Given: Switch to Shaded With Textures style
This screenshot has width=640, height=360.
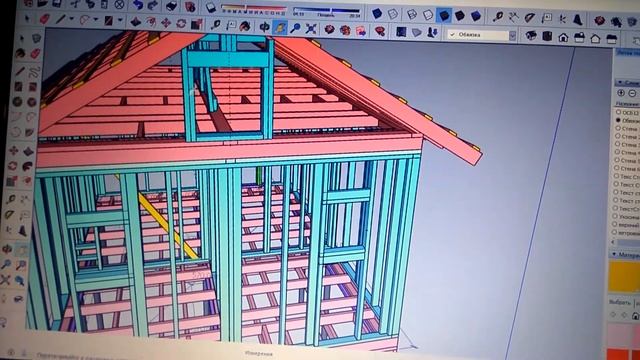Looking at the screenshot, I should point(460,16).
